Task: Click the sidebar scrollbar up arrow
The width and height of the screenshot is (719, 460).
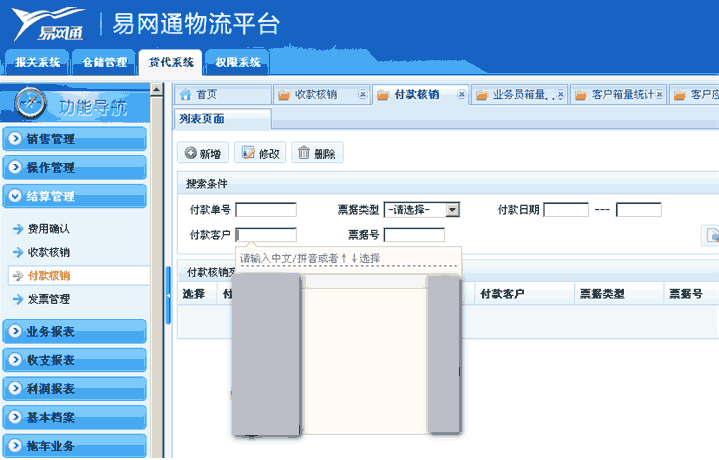Action: click(156, 89)
